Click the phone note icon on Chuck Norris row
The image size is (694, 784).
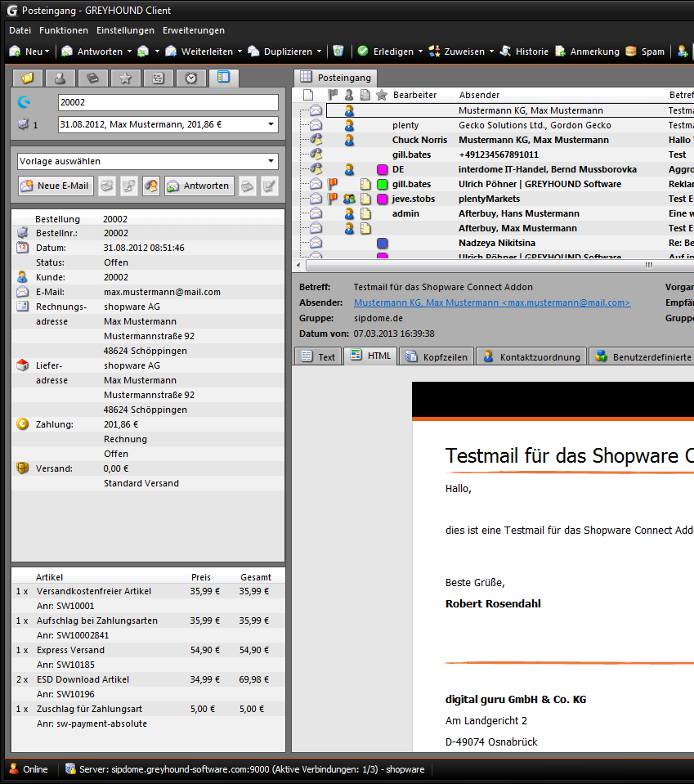pos(316,140)
